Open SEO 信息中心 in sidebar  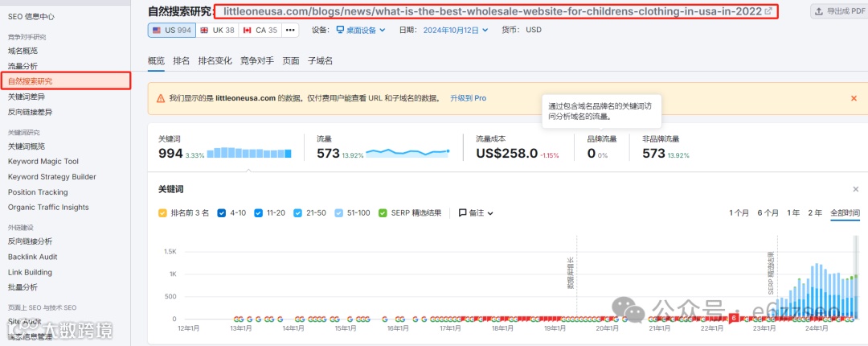(31, 17)
